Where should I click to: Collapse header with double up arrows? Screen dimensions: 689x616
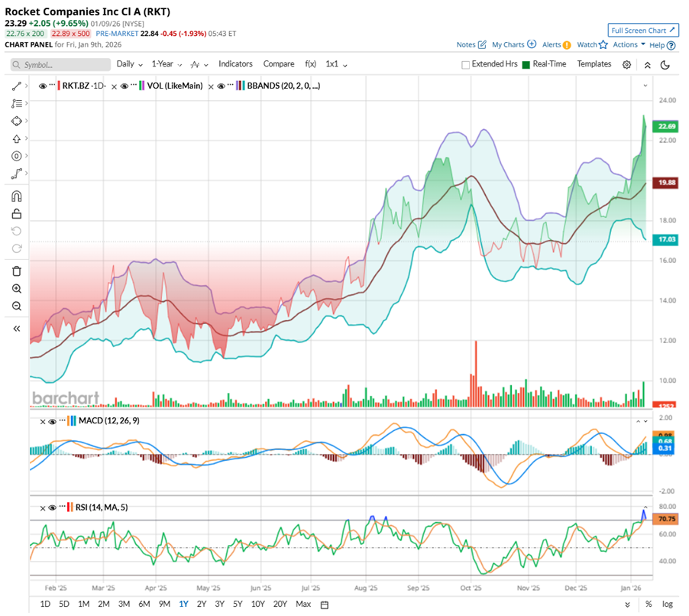[647, 65]
